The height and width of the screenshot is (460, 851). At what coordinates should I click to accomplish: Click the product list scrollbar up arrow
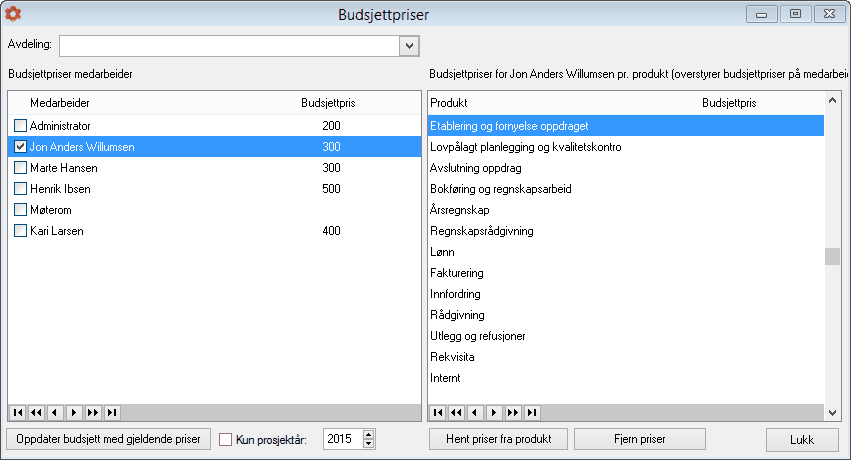click(x=833, y=100)
